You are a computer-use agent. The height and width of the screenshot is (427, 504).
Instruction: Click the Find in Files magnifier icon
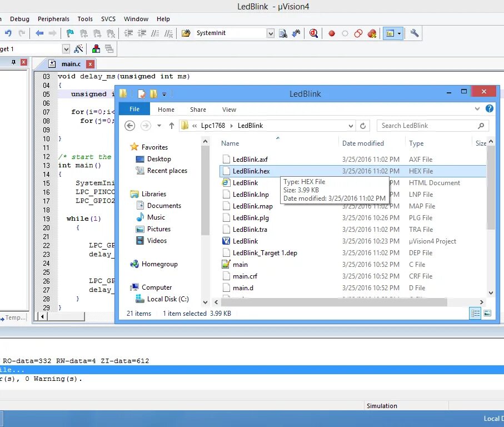(x=314, y=33)
